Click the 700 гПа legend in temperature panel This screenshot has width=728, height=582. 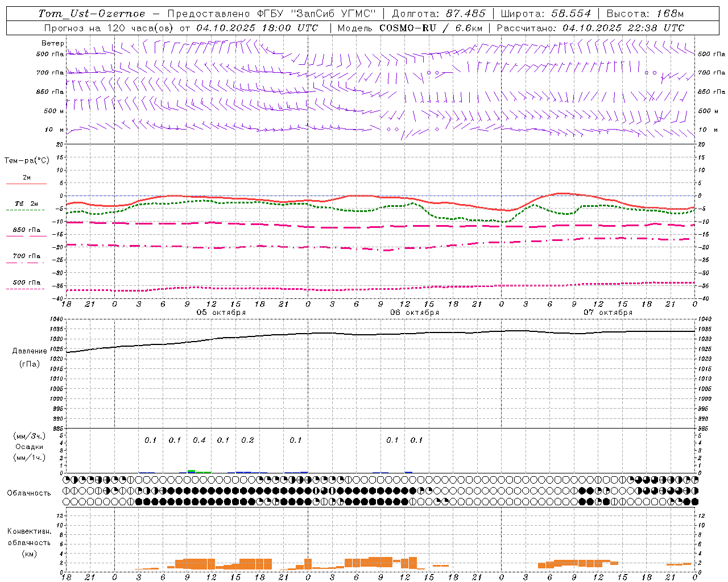click(x=27, y=256)
